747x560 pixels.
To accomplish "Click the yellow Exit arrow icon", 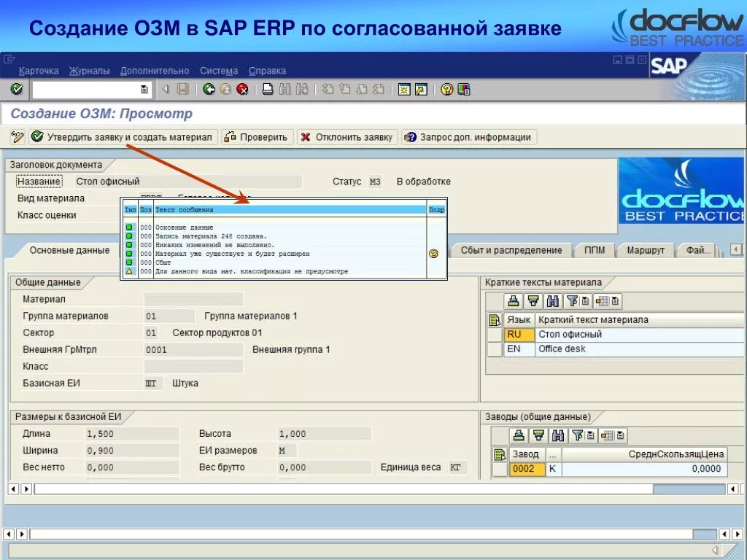I will tap(225, 89).
